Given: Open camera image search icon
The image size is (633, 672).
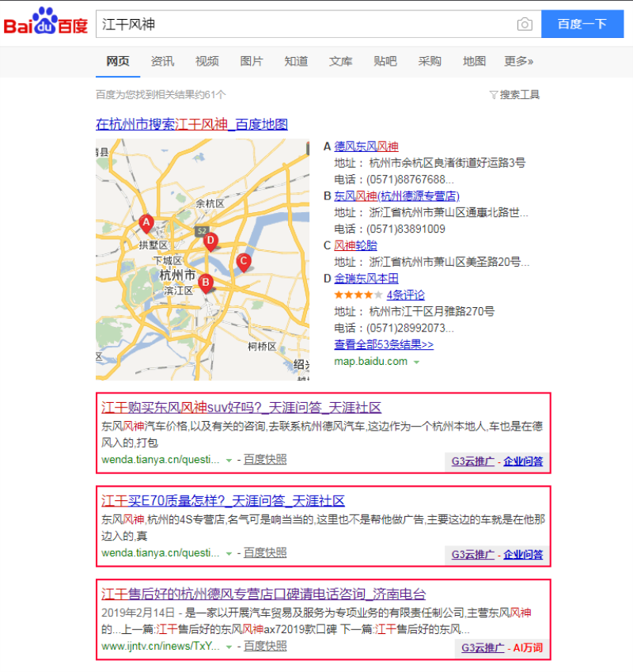Looking at the screenshot, I should click(x=525, y=25).
